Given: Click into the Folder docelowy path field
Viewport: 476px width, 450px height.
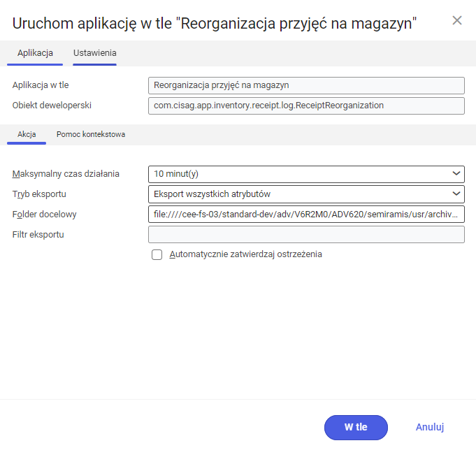Looking at the screenshot, I should tap(306, 214).
